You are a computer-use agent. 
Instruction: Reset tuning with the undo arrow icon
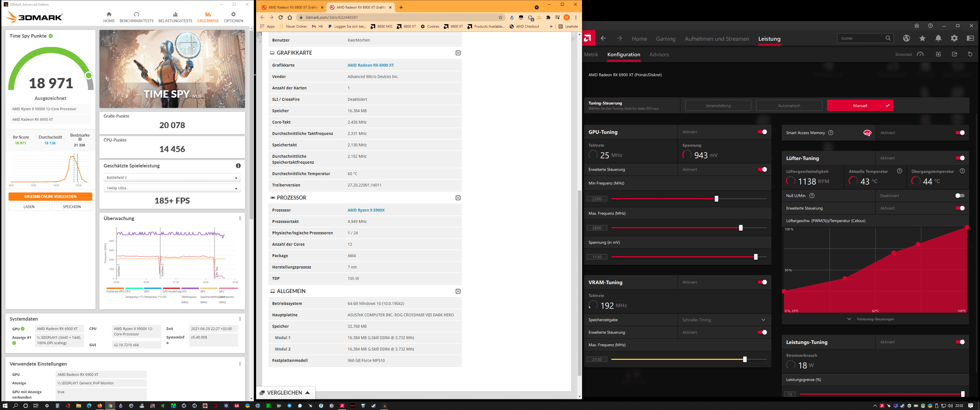click(x=970, y=54)
